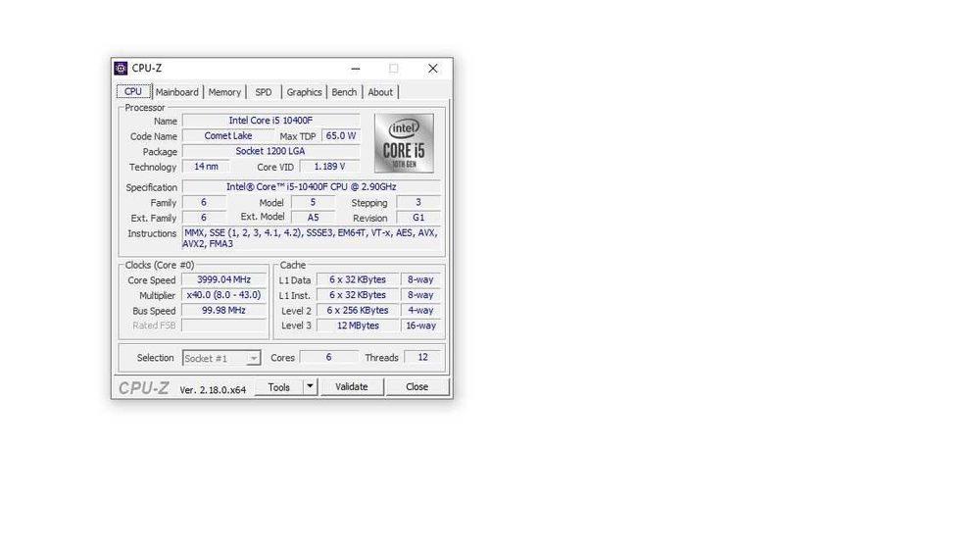Click the Level 2 value 6 x 256 KBytes
The width and height of the screenshot is (980, 552).
pos(358,310)
